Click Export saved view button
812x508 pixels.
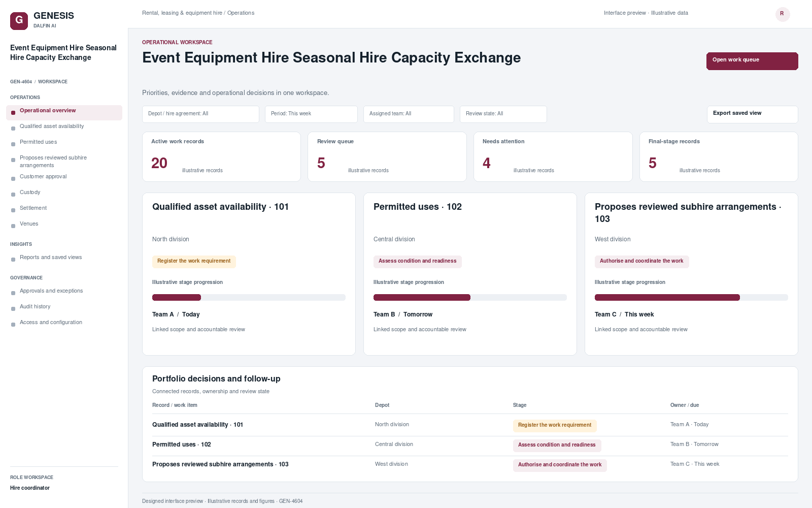point(752,114)
